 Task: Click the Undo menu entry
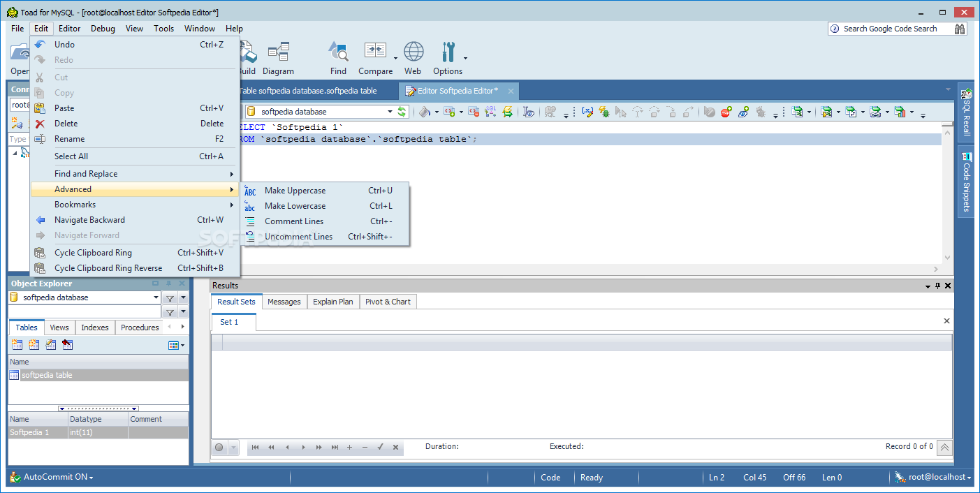(x=135, y=45)
